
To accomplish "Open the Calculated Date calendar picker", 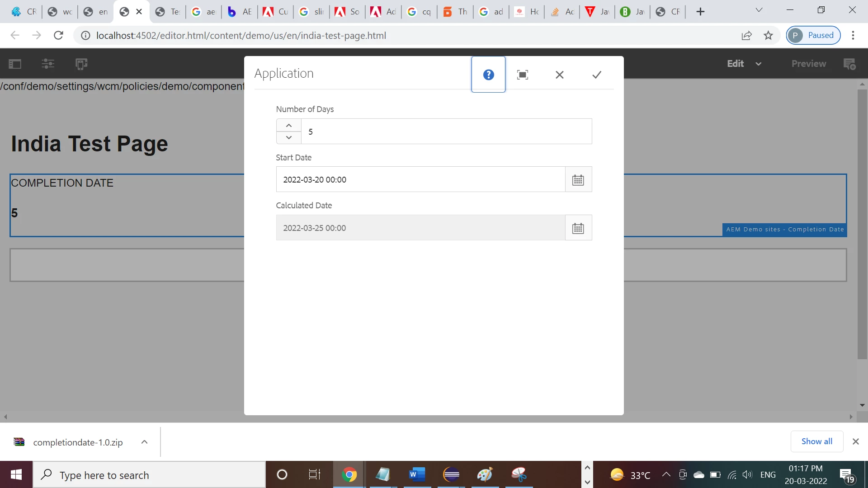I will click(x=578, y=228).
